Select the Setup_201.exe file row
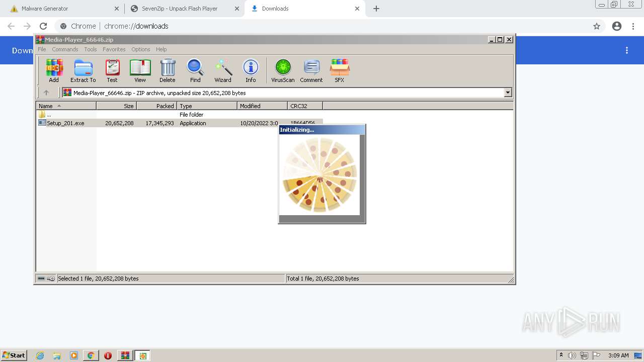 pyautogui.click(x=180, y=123)
